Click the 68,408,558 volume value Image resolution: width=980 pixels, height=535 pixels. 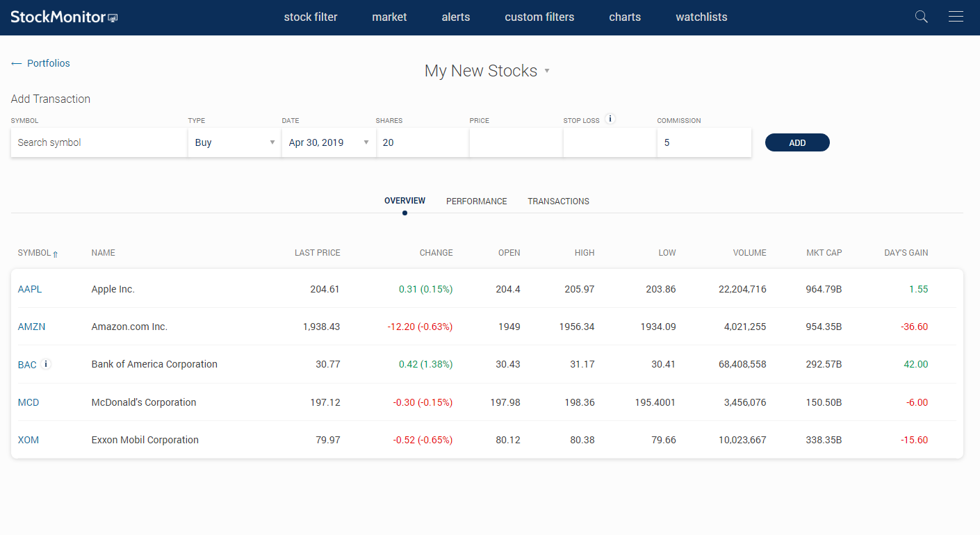click(x=743, y=364)
